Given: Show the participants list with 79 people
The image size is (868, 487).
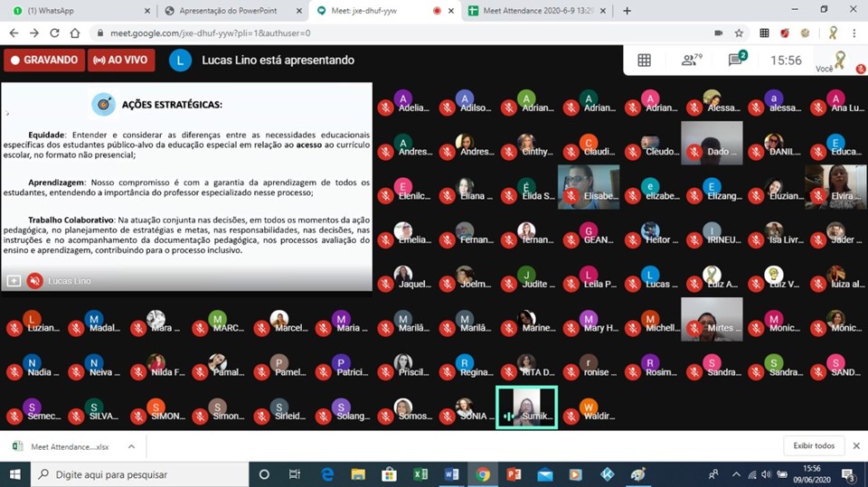Looking at the screenshot, I should click(x=692, y=61).
